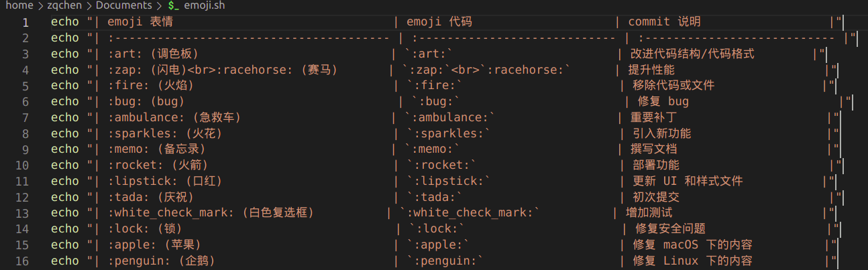Select the emoji.sh breadcrumb item
The width and height of the screenshot is (868, 270).
click(x=205, y=5)
